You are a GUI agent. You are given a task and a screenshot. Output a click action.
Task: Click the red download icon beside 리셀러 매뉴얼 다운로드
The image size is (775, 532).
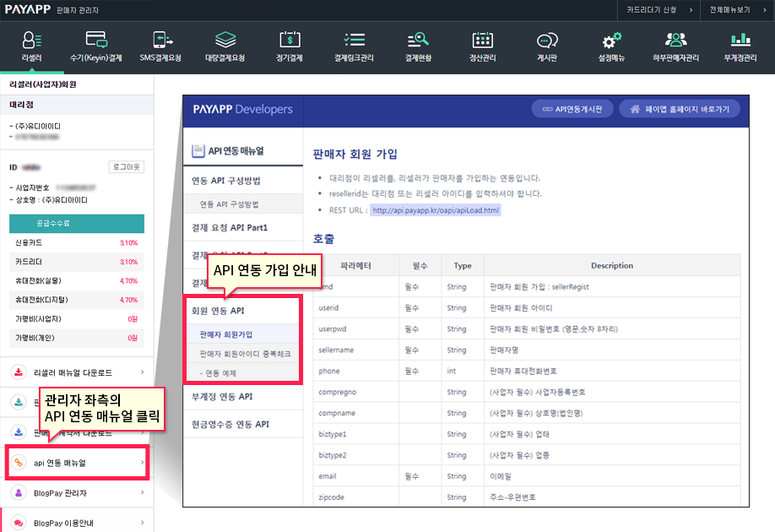point(19,372)
